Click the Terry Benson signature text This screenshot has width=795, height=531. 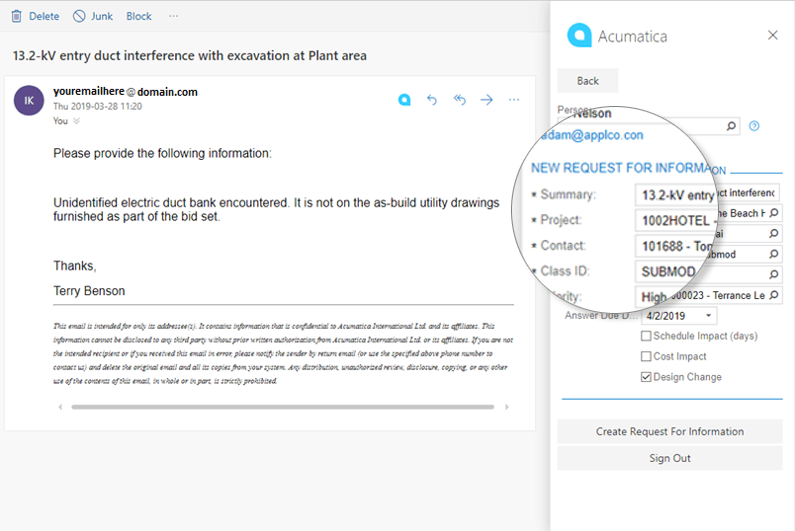click(x=89, y=291)
